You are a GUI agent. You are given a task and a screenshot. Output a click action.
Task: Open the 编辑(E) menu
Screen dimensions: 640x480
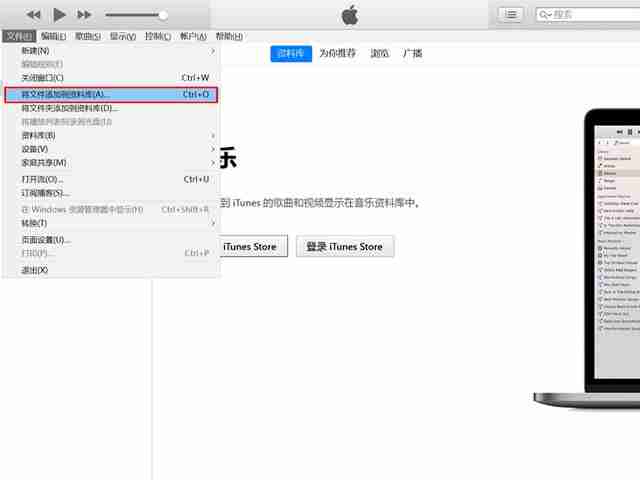coord(53,36)
